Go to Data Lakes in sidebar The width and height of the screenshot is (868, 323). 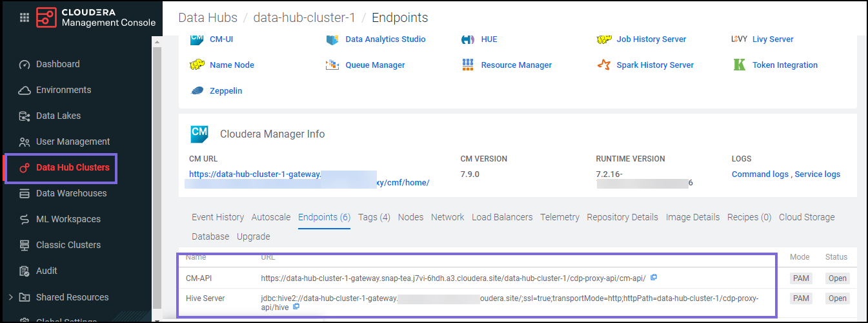click(58, 116)
